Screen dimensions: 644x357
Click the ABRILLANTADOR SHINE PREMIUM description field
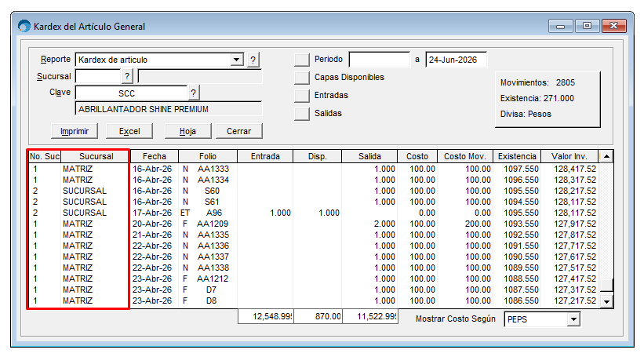(169, 109)
